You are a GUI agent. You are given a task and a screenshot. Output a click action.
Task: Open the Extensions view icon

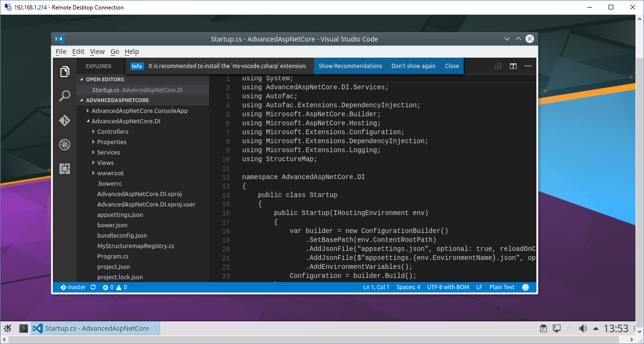[64, 168]
